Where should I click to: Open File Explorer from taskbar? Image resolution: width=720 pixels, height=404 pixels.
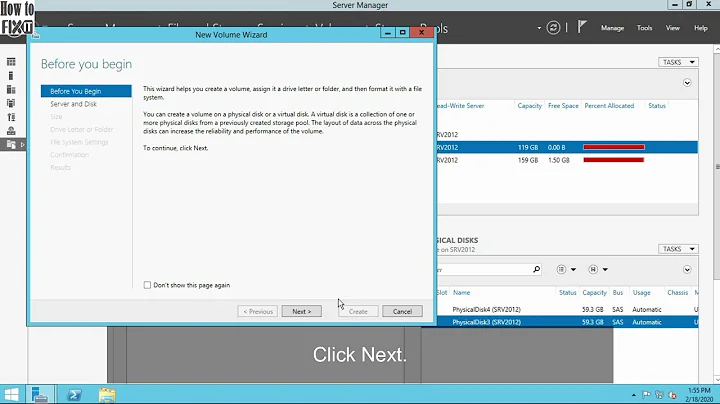point(107,394)
